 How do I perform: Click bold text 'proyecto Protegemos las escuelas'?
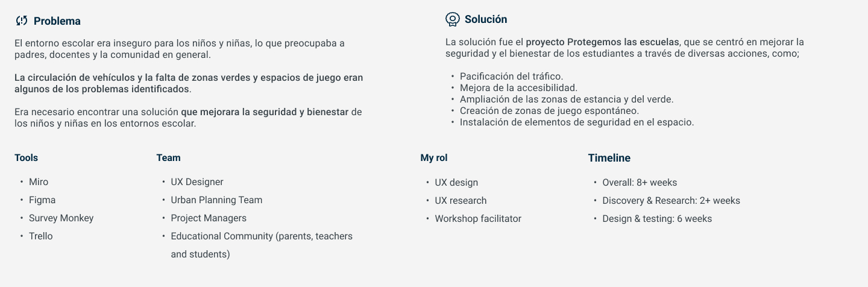[602, 42]
